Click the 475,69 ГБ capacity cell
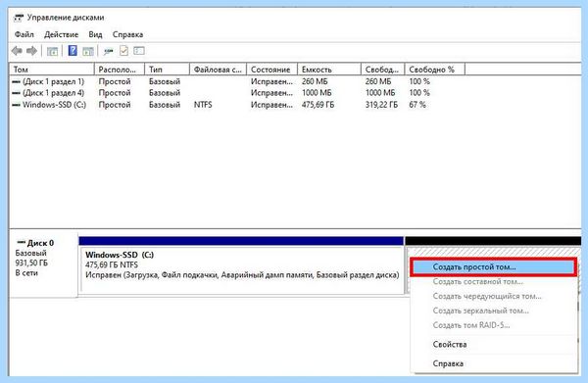Screen dimensions: 588x383 point(318,105)
